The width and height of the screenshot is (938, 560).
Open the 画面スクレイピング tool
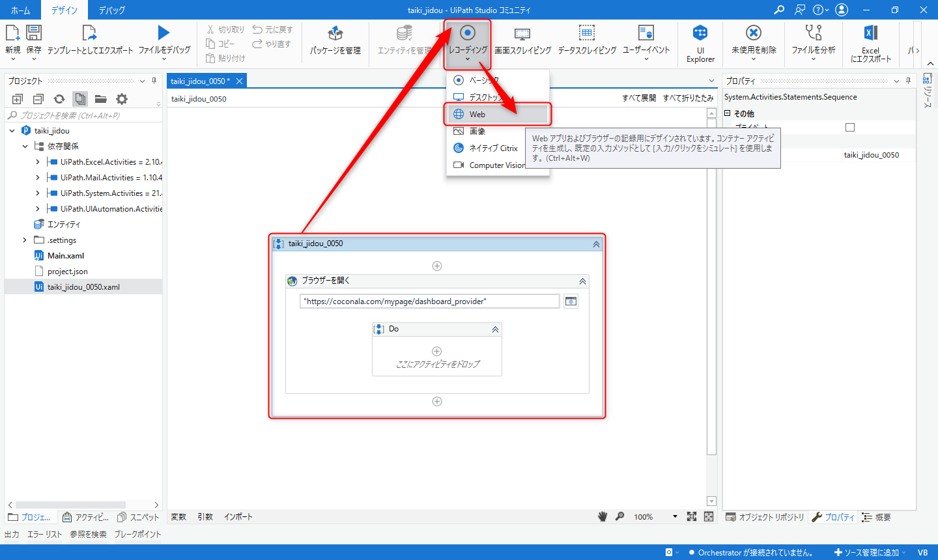(x=522, y=39)
